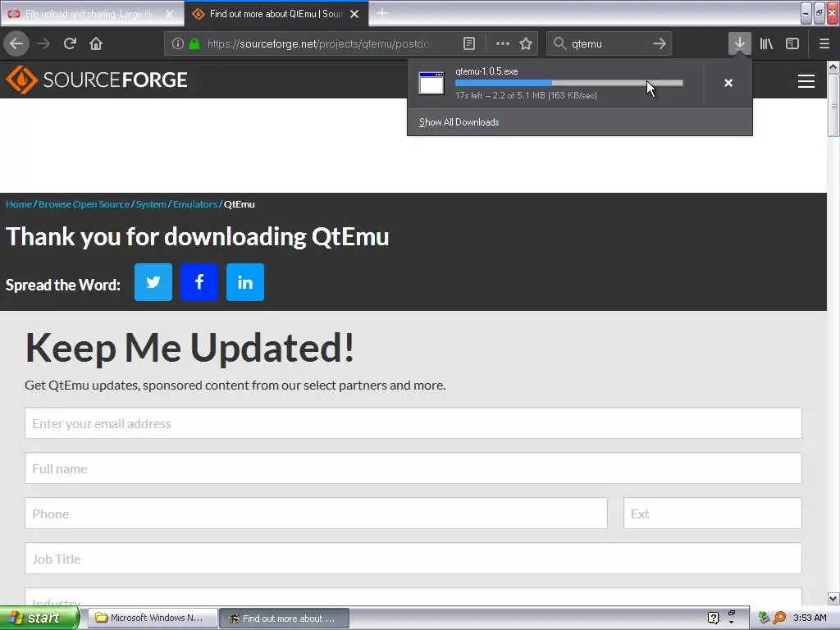
Task: Open the browser home page icon
Action: pyautogui.click(x=96, y=44)
